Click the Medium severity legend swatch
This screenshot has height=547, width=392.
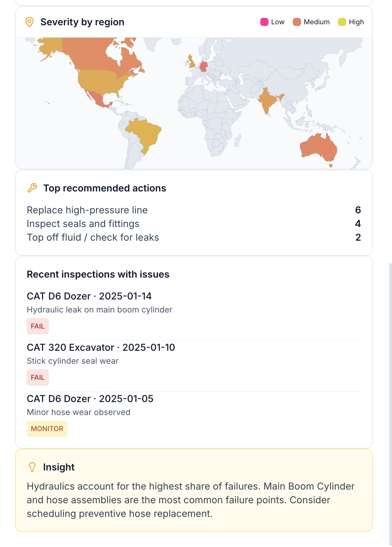point(297,22)
